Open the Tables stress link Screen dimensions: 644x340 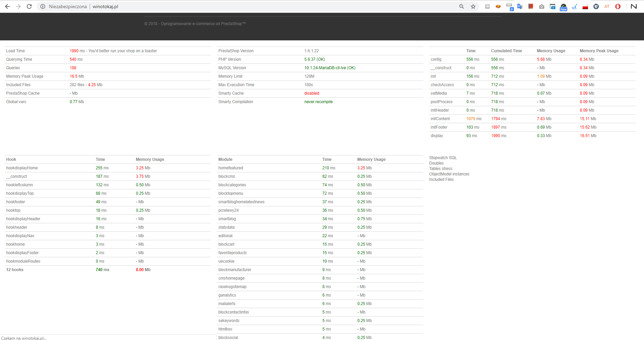click(x=441, y=169)
